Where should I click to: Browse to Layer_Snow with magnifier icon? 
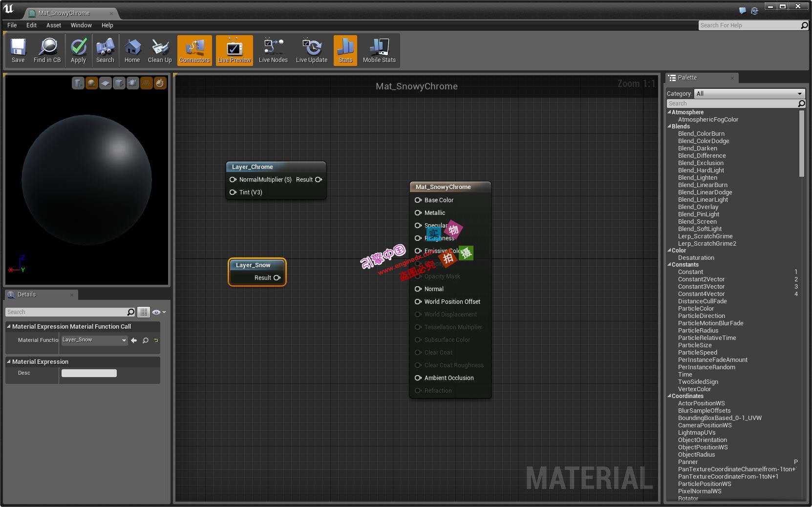click(x=146, y=340)
